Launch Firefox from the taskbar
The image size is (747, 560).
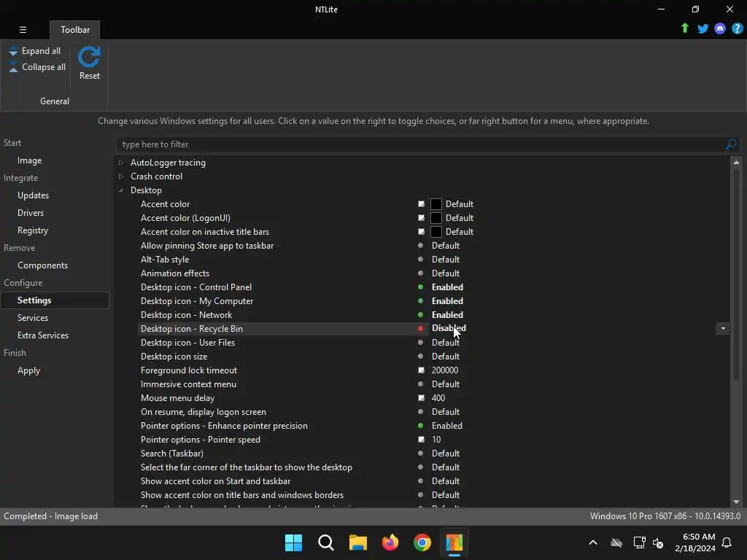pyautogui.click(x=390, y=542)
